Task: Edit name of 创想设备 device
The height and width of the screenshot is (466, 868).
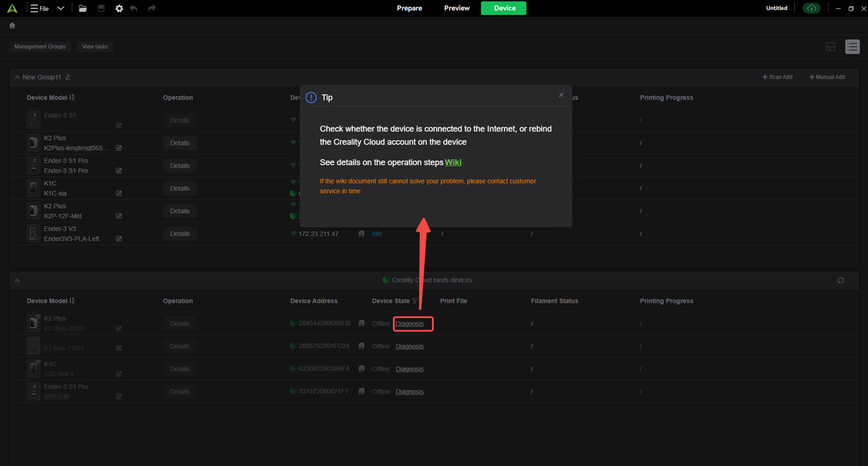Action: [x=119, y=396]
